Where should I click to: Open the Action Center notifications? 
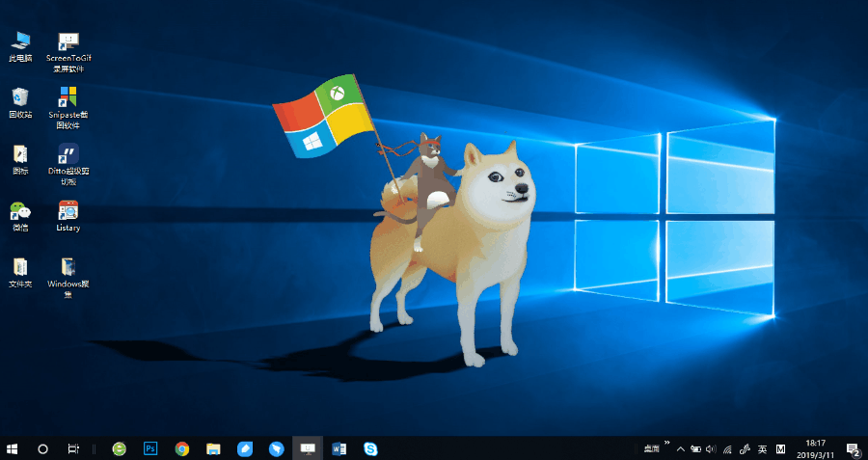click(x=854, y=449)
